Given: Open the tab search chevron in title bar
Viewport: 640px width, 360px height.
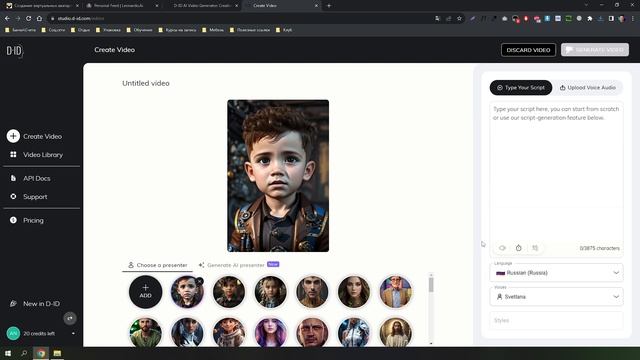Looking at the screenshot, I should (x=586, y=5).
